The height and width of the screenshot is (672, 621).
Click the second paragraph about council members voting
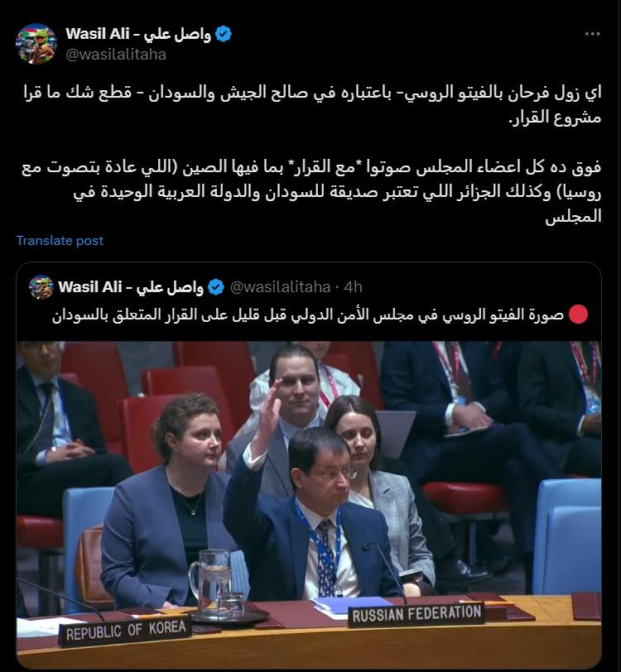[x=311, y=191]
